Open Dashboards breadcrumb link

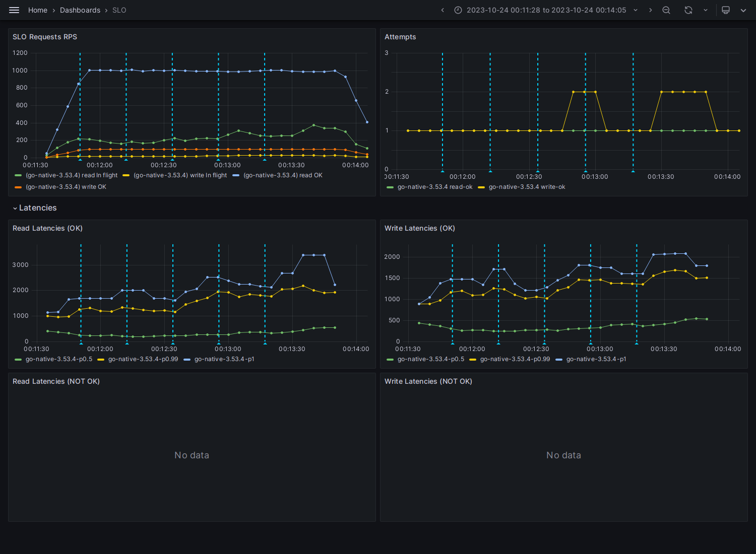(x=80, y=10)
